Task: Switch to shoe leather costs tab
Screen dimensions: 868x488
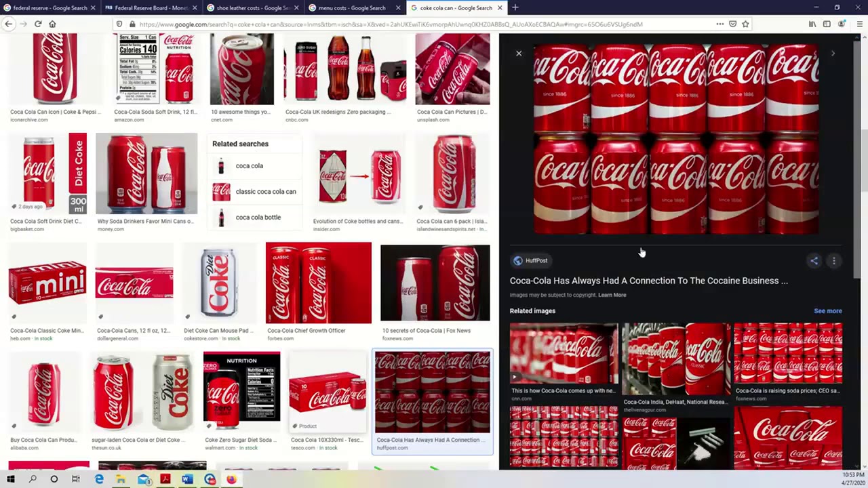Action: 252,8
